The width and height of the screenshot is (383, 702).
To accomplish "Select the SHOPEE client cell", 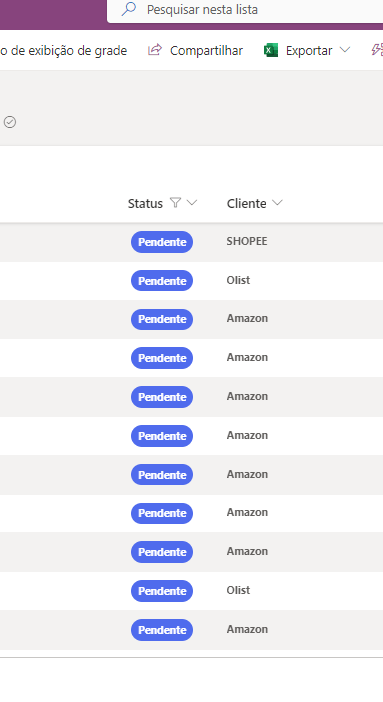I will click(x=247, y=241).
